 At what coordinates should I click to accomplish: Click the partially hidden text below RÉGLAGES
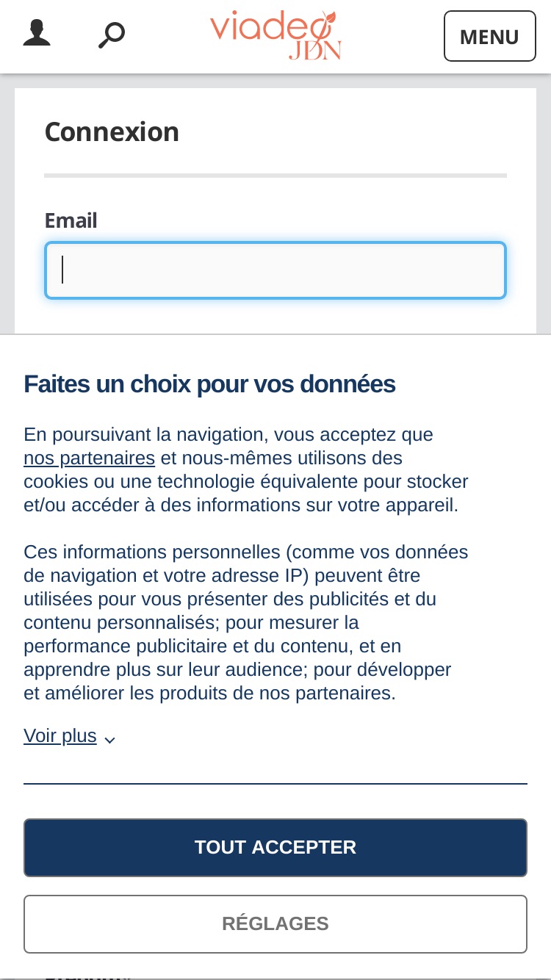88,977
